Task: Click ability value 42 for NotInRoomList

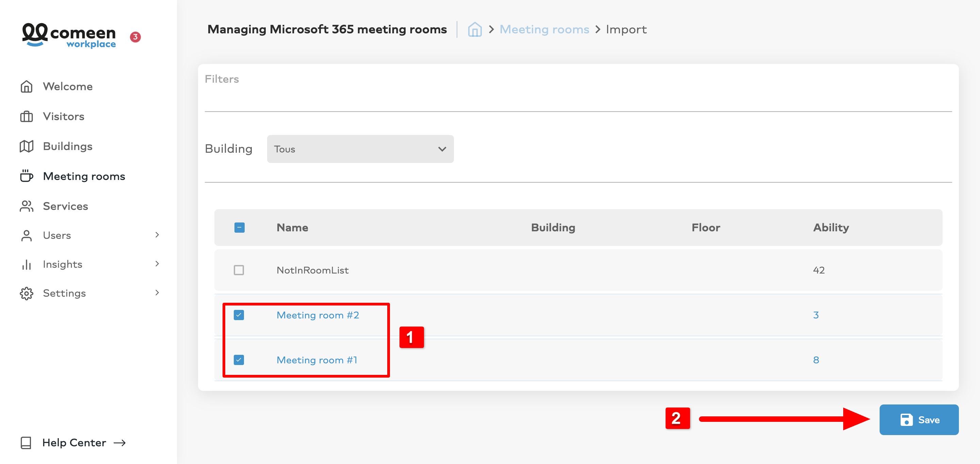Action: coord(819,270)
